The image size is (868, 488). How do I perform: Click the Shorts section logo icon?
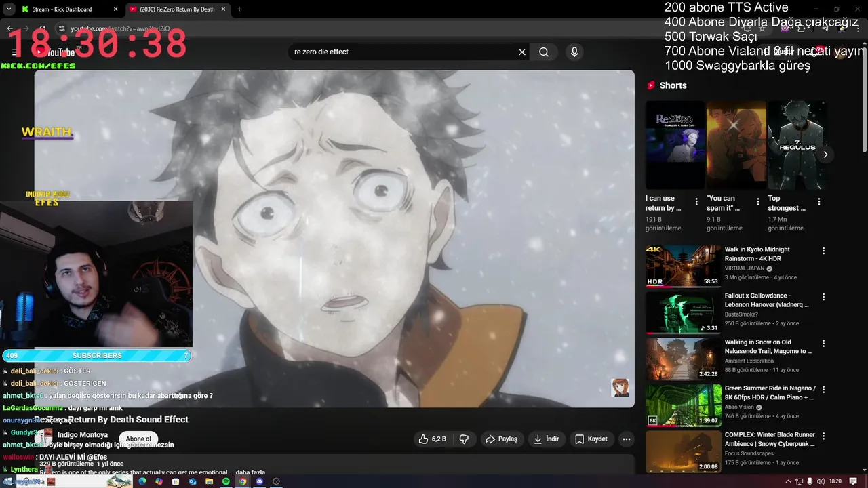(x=652, y=85)
